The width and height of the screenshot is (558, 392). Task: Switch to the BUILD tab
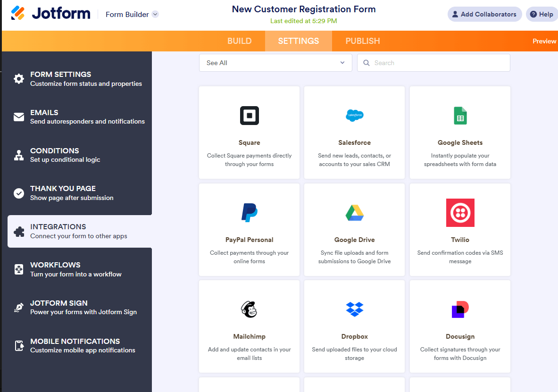click(x=240, y=41)
